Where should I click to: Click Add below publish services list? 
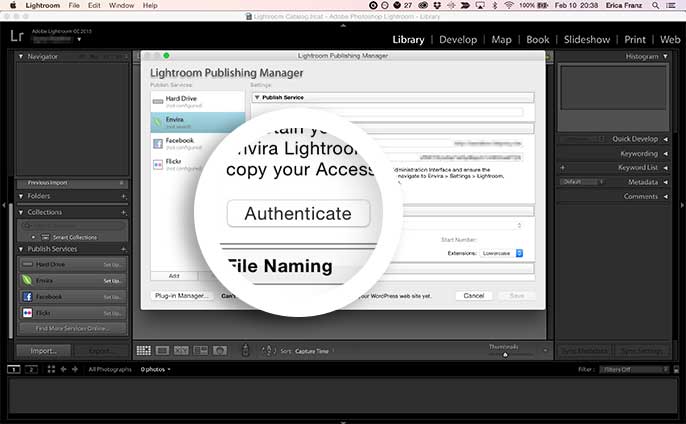click(174, 276)
